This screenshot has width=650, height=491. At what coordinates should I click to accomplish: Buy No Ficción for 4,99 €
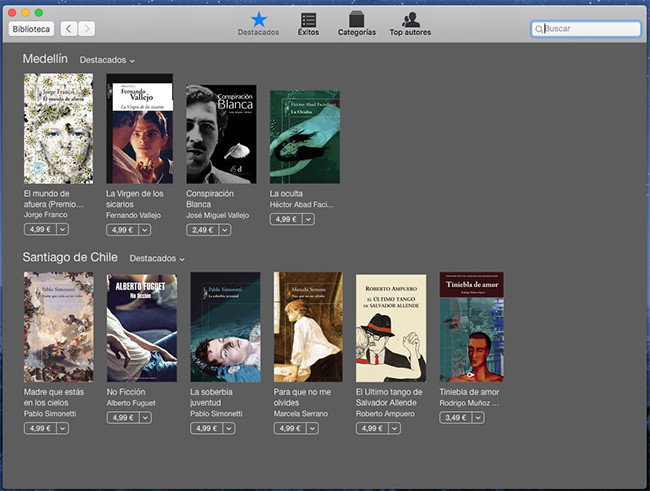tap(123, 418)
